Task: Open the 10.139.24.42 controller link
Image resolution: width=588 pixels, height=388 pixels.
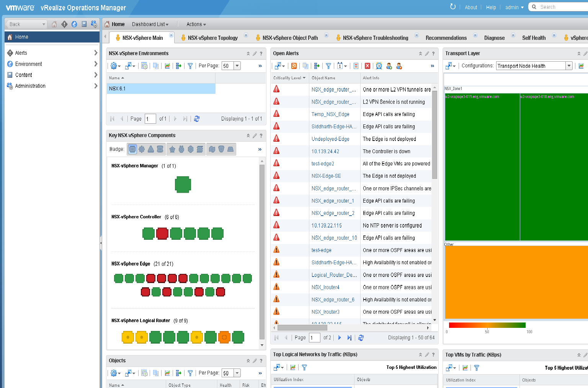Action: coord(325,151)
